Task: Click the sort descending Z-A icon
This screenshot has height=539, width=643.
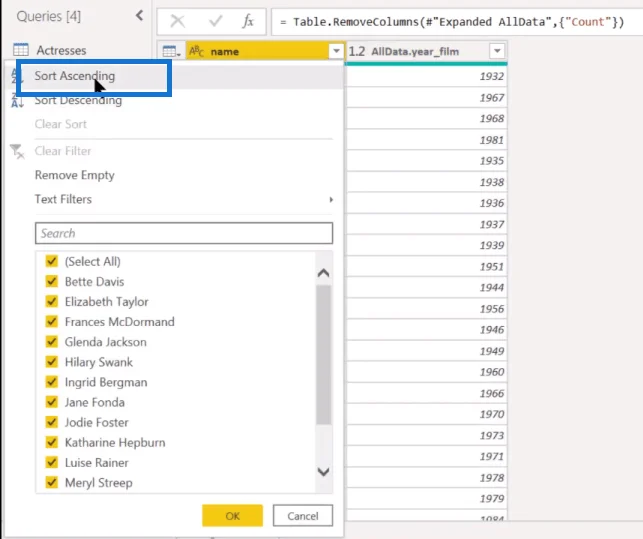Action: pos(17,100)
